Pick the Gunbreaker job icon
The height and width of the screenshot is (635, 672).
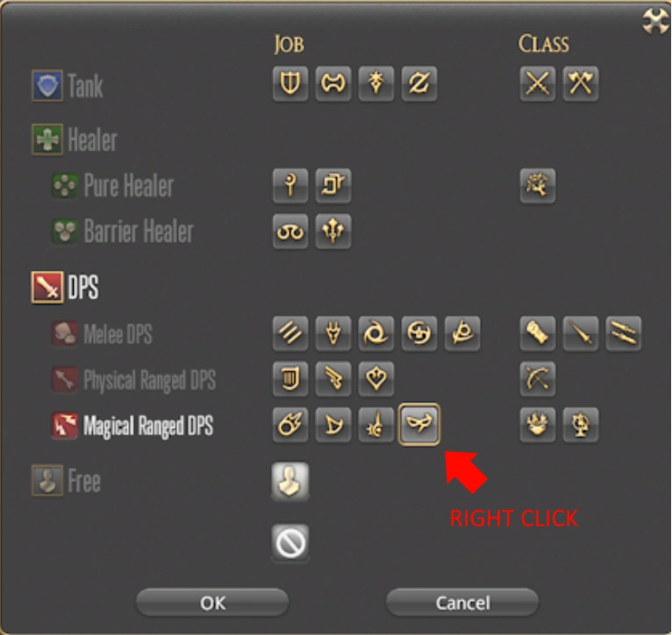tap(419, 83)
